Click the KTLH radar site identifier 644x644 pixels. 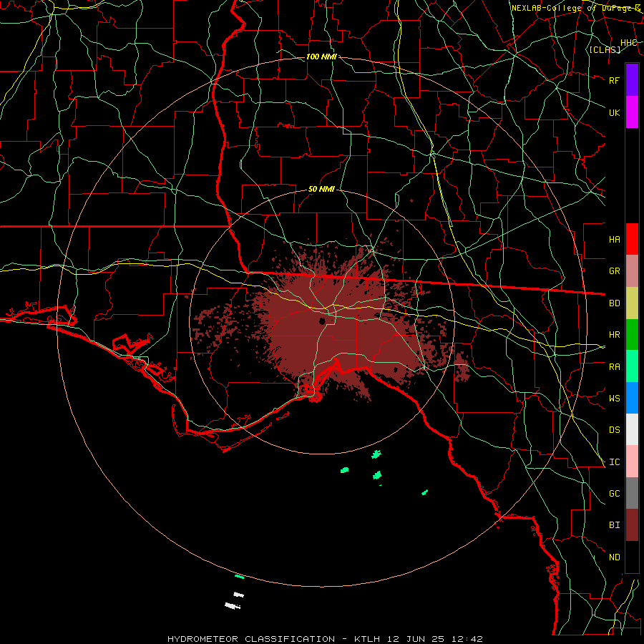click(x=367, y=639)
